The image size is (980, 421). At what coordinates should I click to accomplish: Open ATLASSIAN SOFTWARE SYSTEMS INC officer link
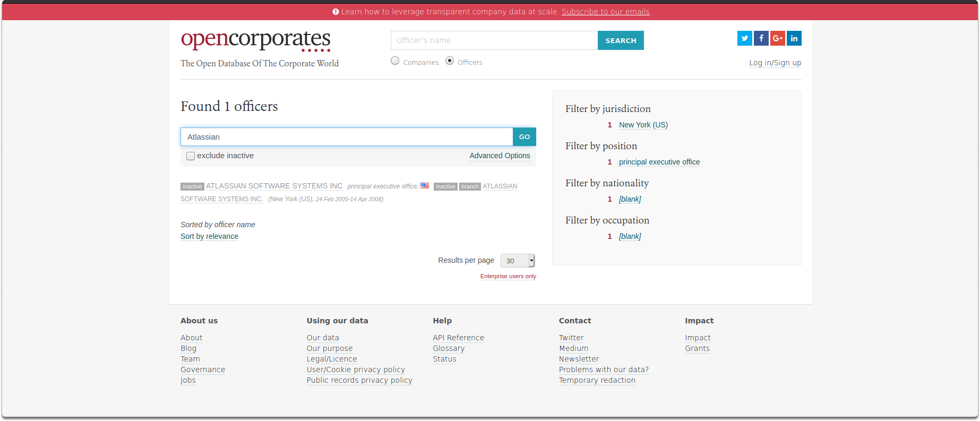274,186
